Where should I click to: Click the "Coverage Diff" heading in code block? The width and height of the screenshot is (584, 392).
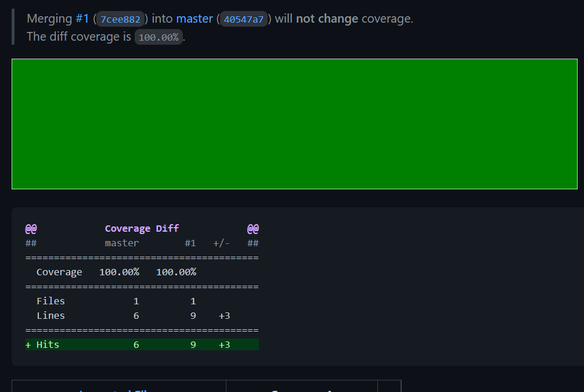142,228
